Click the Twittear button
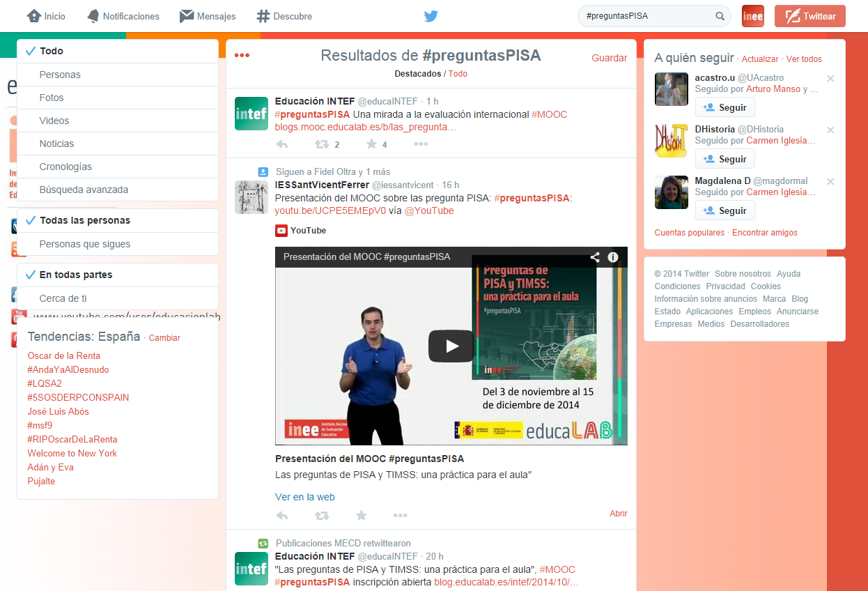The image size is (868, 591). tap(810, 16)
